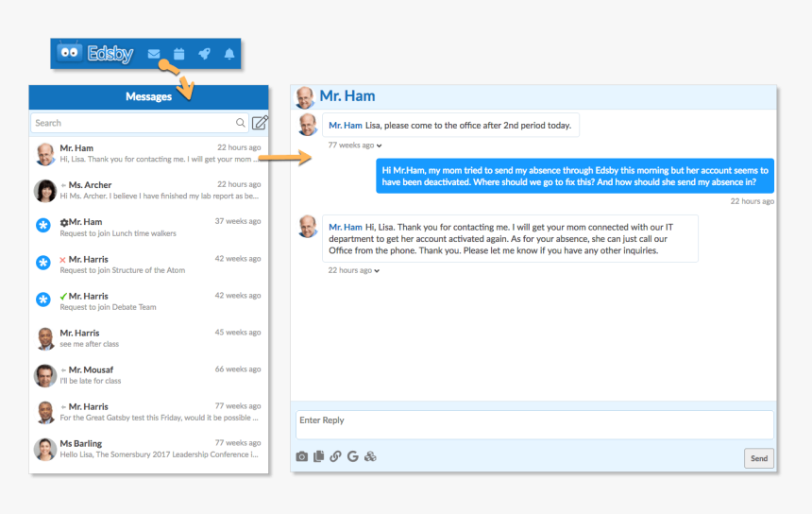
Task: Open notifications bell icon
Action: (x=228, y=54)
